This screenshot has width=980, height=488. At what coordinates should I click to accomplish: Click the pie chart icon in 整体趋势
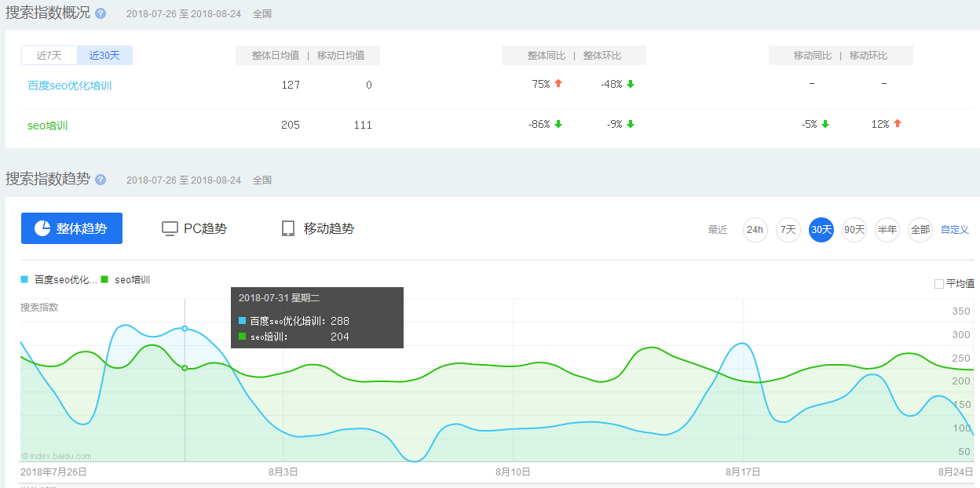[42, 228]
